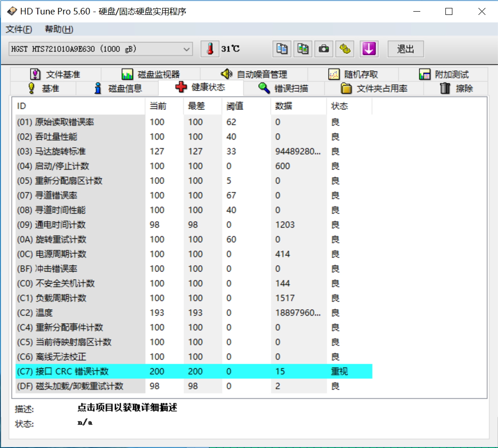
Task: Click the thermometer temperature icon
Action: (x=210, y=49)
